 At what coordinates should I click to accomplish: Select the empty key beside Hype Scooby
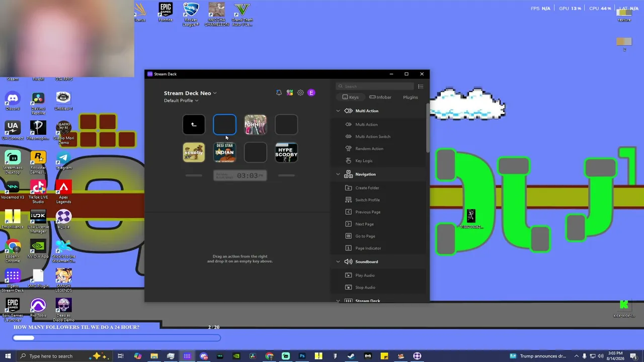pos(256,152)
